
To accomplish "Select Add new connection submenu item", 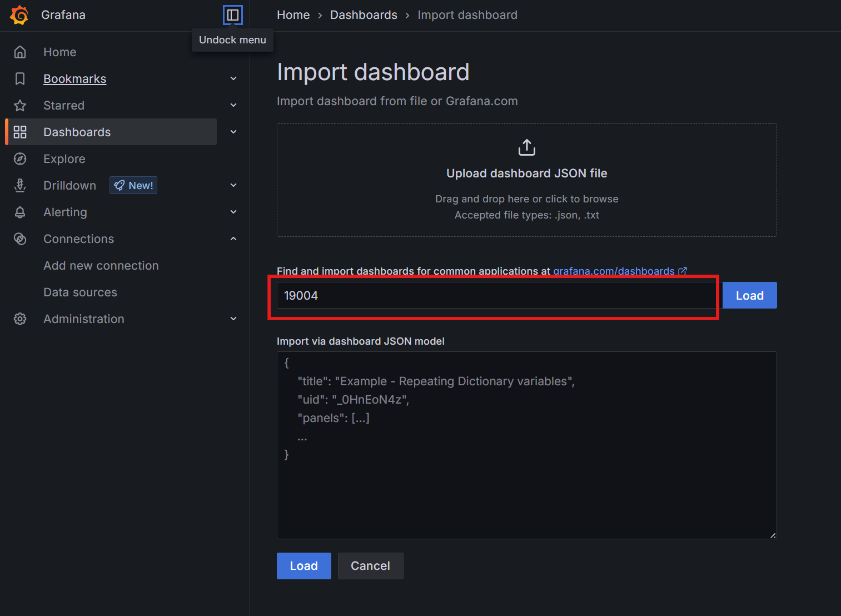I will click(101, 266).
